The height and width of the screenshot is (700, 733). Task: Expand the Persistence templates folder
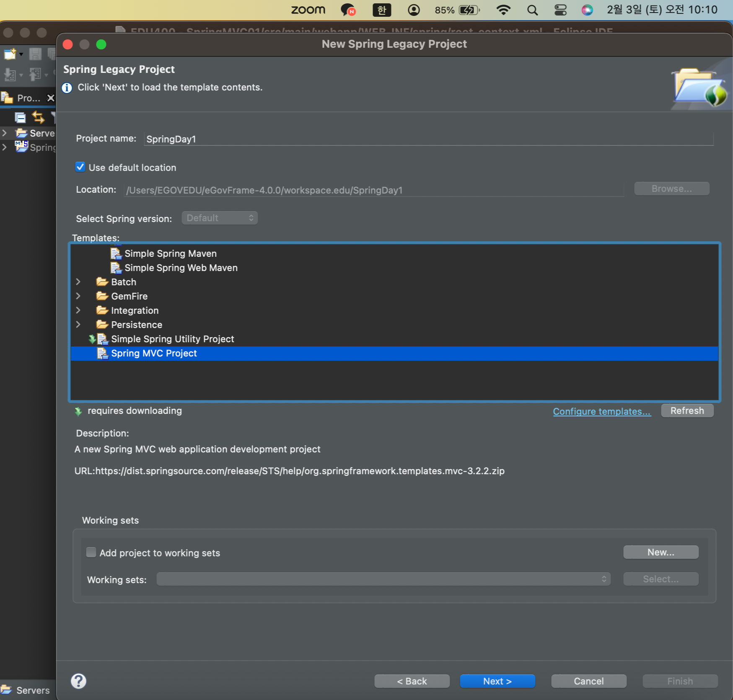click(x=78, y=325)
